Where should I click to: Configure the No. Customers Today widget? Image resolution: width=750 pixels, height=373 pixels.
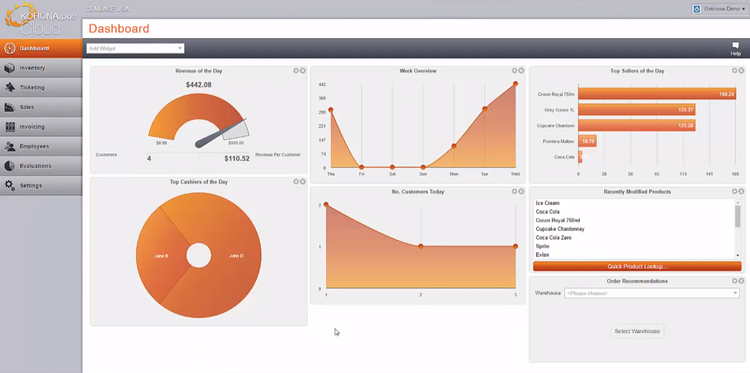[x=515, y=191]
